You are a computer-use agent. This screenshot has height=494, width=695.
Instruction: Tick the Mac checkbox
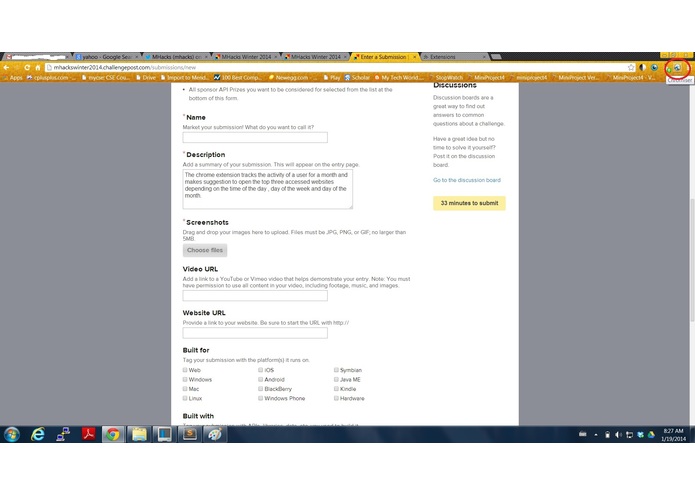185,389
